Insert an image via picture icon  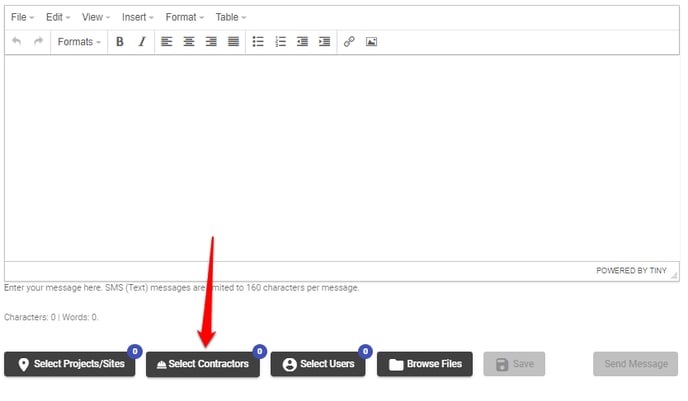click(371, 42)
